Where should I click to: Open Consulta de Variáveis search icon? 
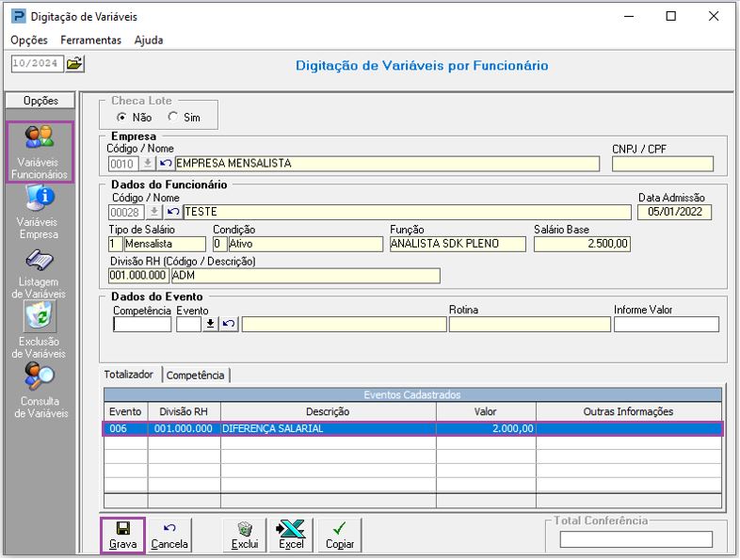(x=40, y=376)
